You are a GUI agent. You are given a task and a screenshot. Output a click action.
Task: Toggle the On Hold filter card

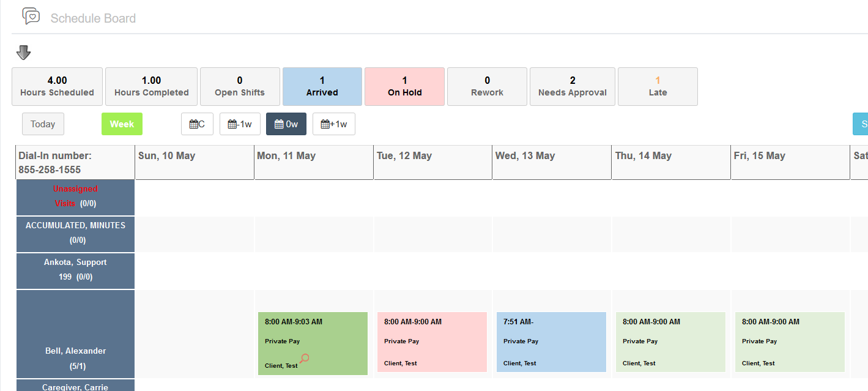(404, 86)
